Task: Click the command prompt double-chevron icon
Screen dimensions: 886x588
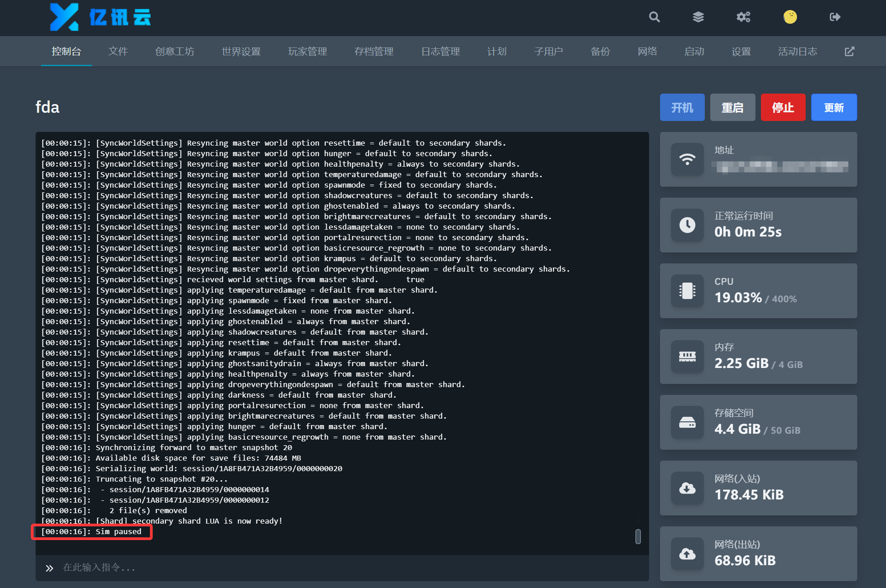Action: tap(49, 568)
